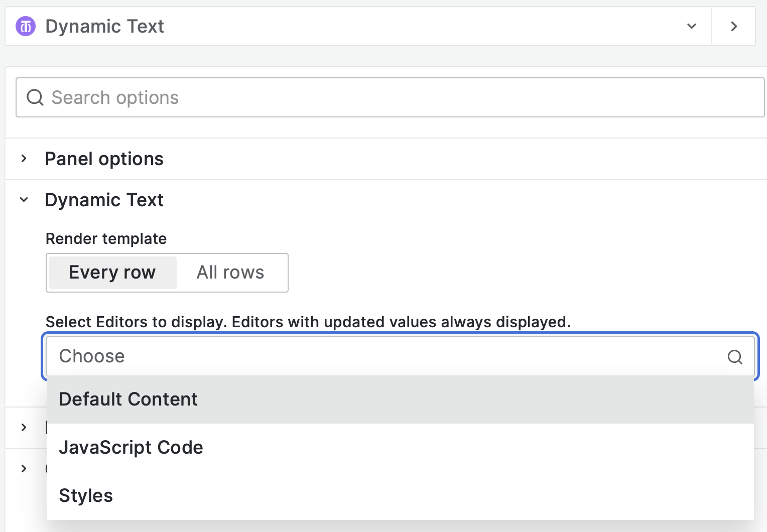This screenshot has height=532, width=767.
Task: Click the right chevron beside visualization picker
Action: pos(734,26)
